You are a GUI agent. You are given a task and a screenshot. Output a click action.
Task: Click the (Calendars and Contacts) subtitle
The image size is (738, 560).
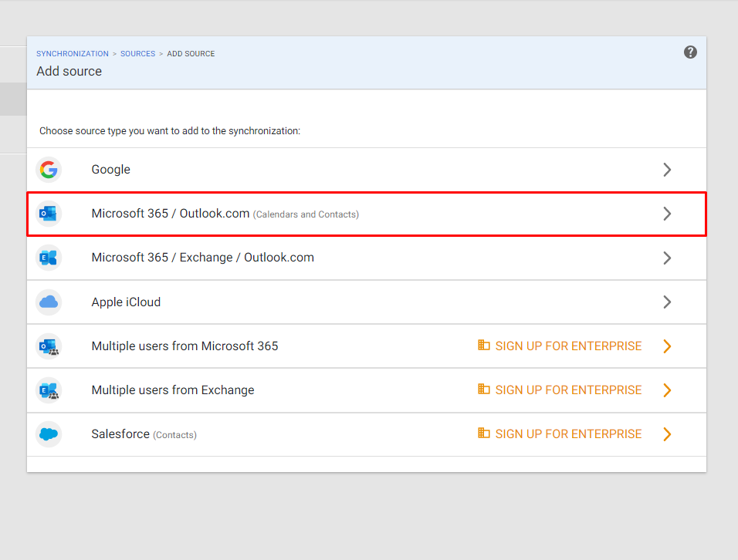(x=306, y=214)
